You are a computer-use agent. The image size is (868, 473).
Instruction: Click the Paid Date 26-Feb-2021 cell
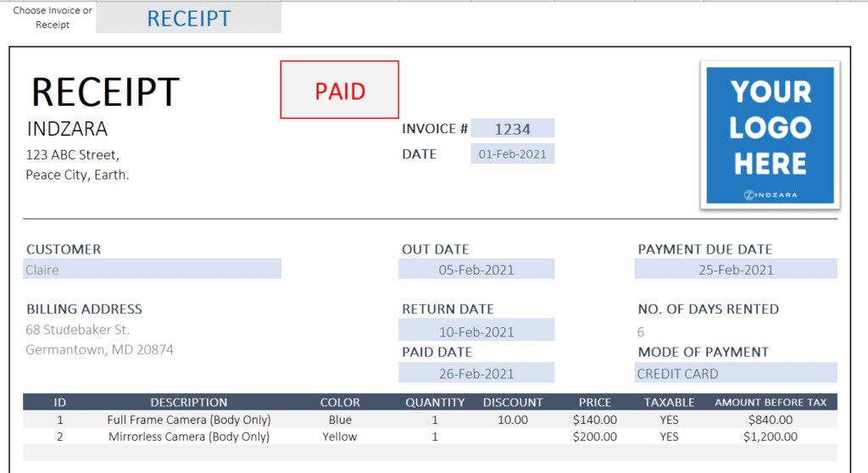(x=476, y=373)
